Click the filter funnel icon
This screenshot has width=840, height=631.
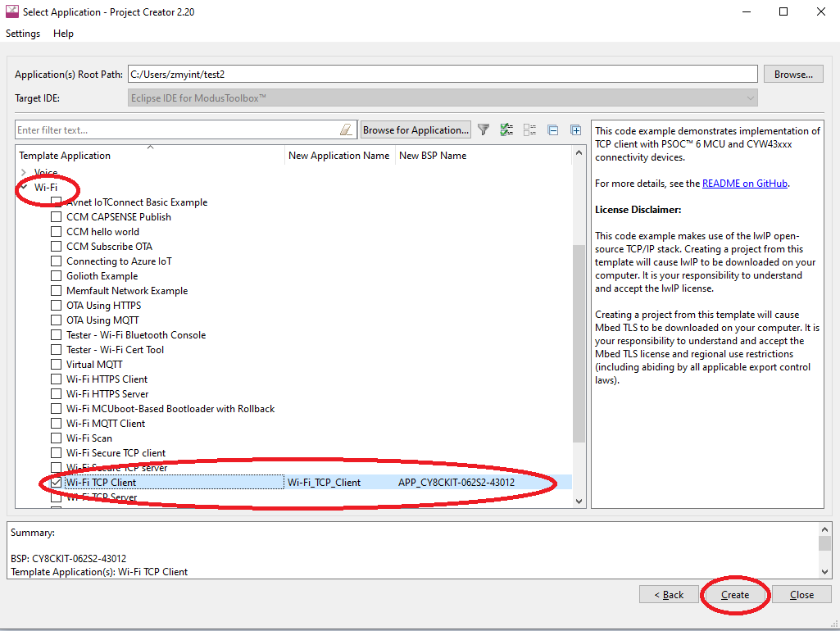484,129
